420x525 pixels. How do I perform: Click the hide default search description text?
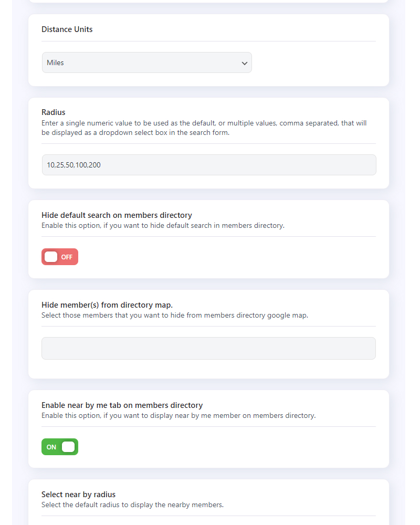point(163,226)
